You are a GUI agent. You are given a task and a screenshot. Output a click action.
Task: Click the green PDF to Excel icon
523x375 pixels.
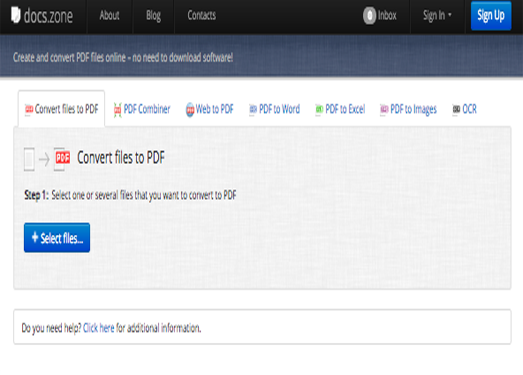319,109
